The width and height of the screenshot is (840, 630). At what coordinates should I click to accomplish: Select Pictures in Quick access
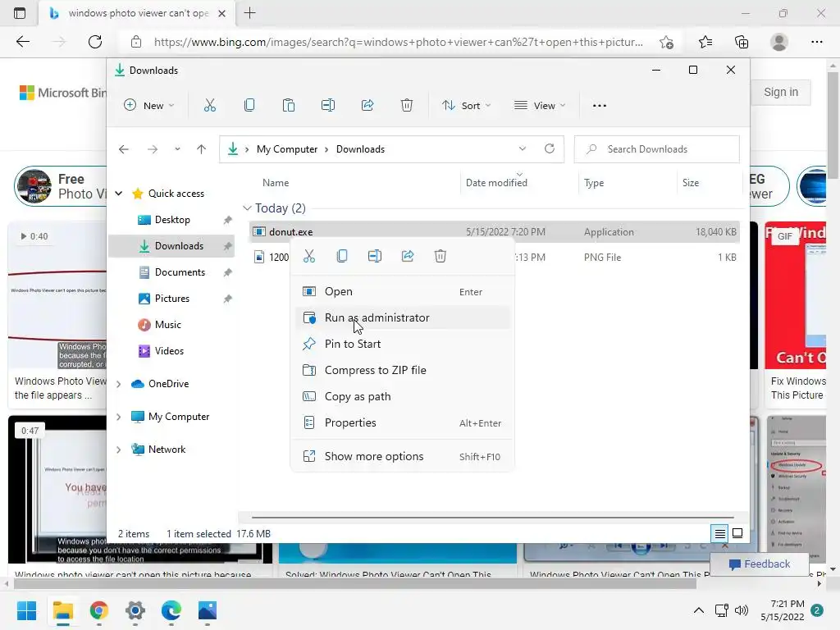tap(172, 299)
